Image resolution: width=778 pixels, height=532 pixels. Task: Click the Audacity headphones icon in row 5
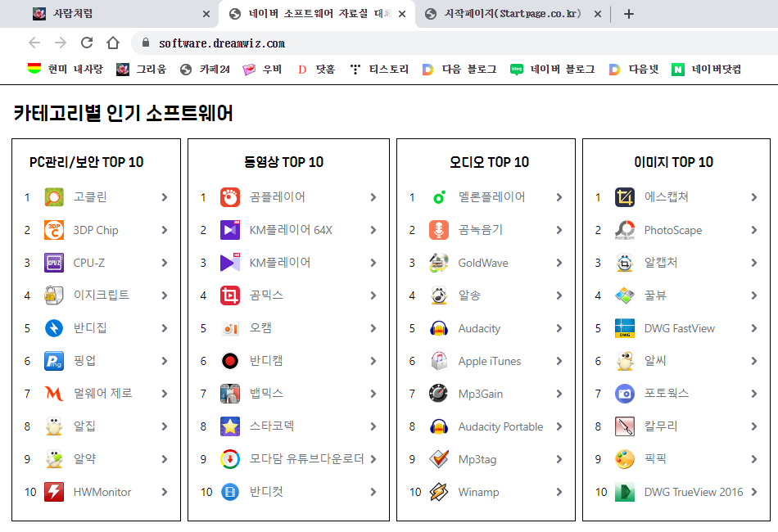point(439,328)
